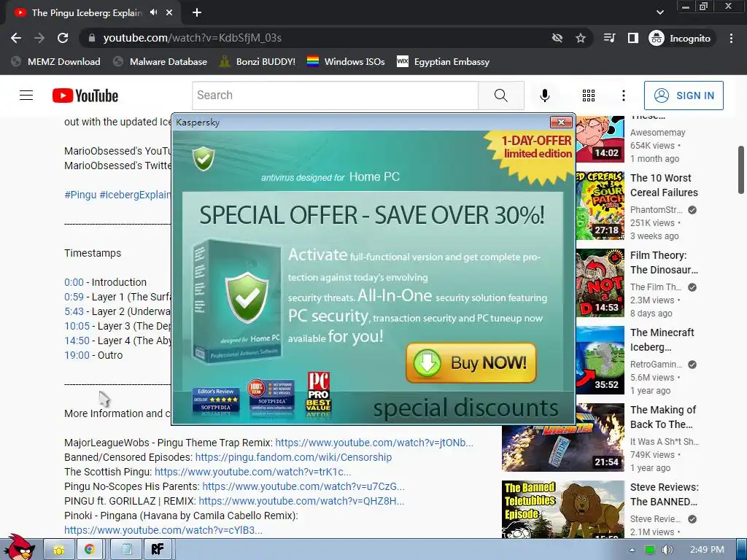Open YouTube hamburger guide menu
This screenshot has width=747, height=560.
click(x=26, y=96)
